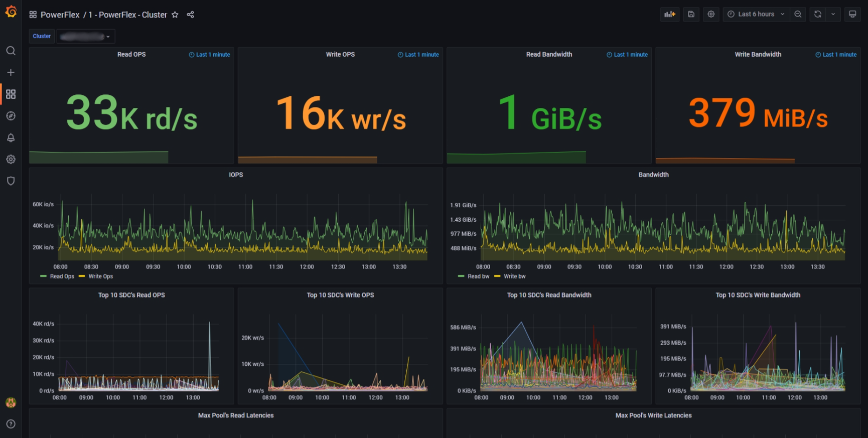Open the Search icon in sidebar
This screenshot has width=868, height=438.
pos(11,51)
